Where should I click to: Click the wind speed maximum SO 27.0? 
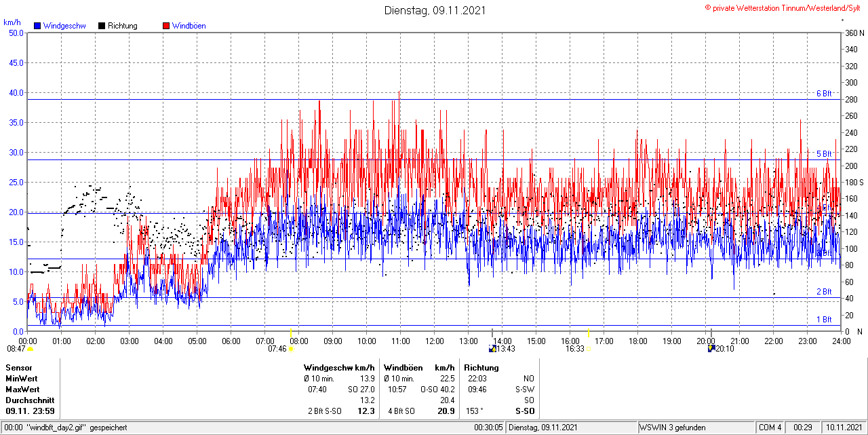pos(361,390)
